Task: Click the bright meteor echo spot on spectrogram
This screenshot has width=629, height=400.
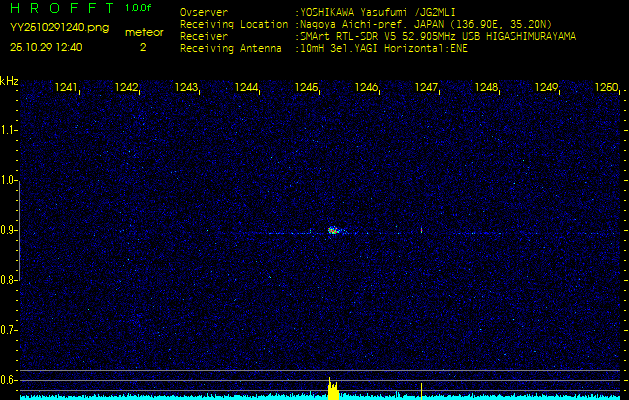Action: (x=333, y=231)
